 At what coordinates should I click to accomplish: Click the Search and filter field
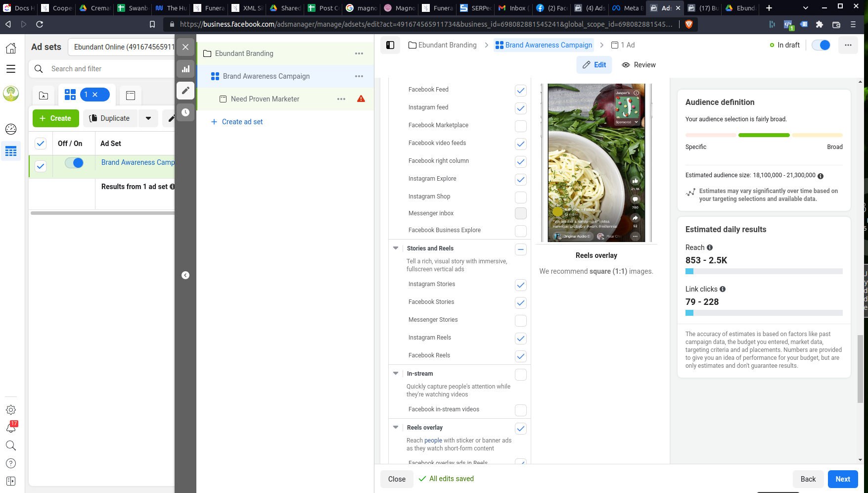(x=109, y=69)
